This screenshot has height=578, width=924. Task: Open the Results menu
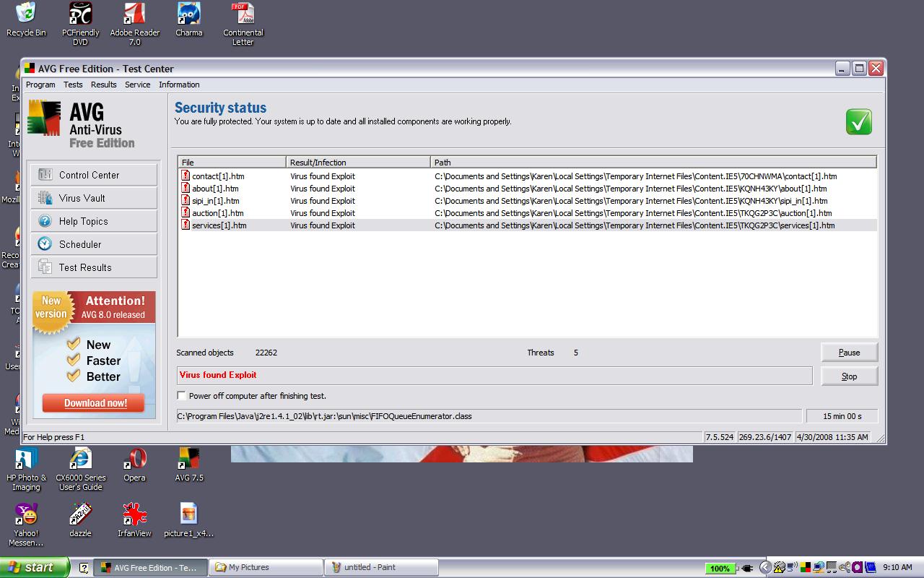click(103, 85)
